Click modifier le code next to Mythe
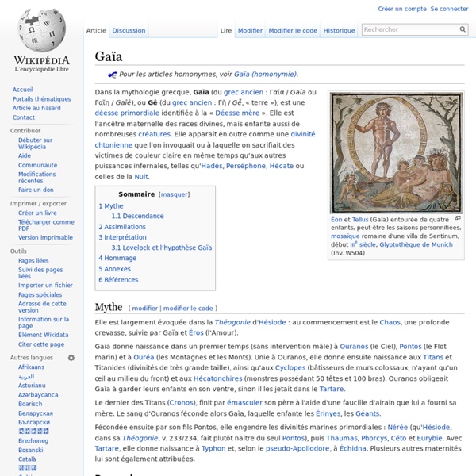This screenshot has height=476, width=476. click(x=188, y=309)
